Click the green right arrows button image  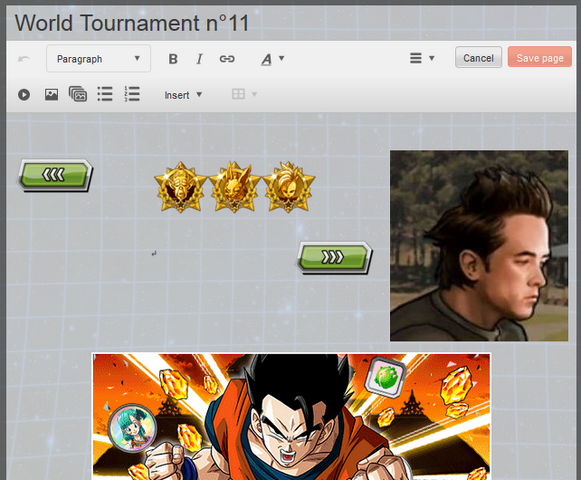[x=334, y=258]
